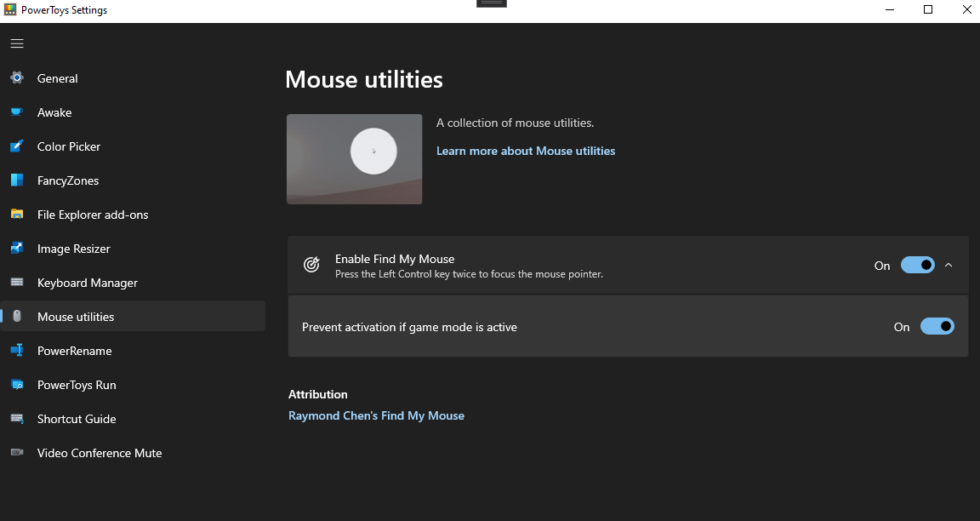Click 'Press the Left Control key twice' description
This screenshot has width=980, height=521.
pos(469,274)
